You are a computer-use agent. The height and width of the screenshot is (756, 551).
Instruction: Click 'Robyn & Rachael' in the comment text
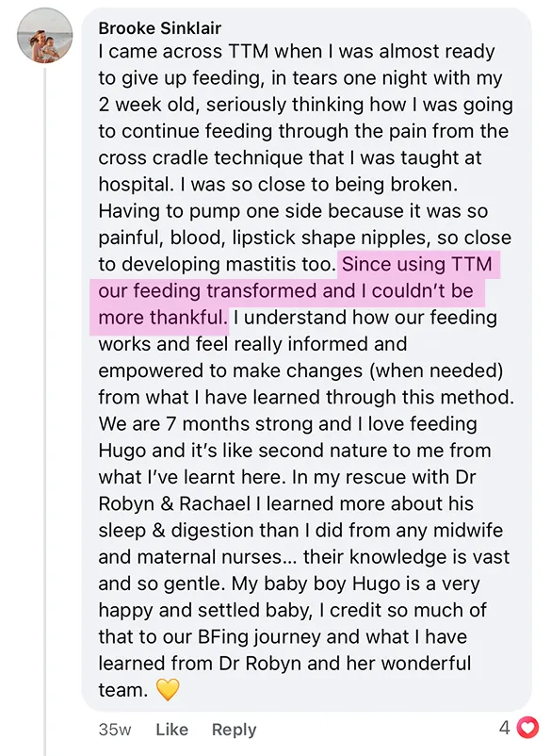tap(175, 503)
